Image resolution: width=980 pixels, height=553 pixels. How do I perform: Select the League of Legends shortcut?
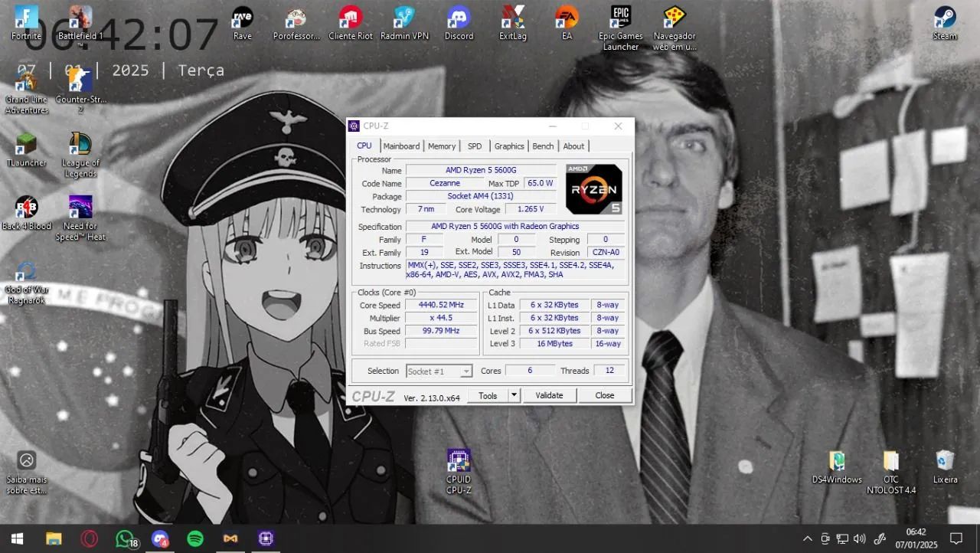click(80, 153)
